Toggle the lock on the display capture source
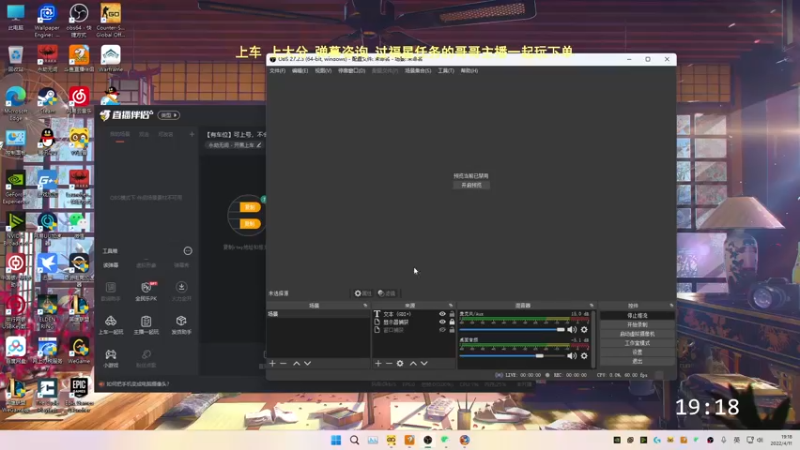Viewport: 800px width, 450px height. point(452,322)
